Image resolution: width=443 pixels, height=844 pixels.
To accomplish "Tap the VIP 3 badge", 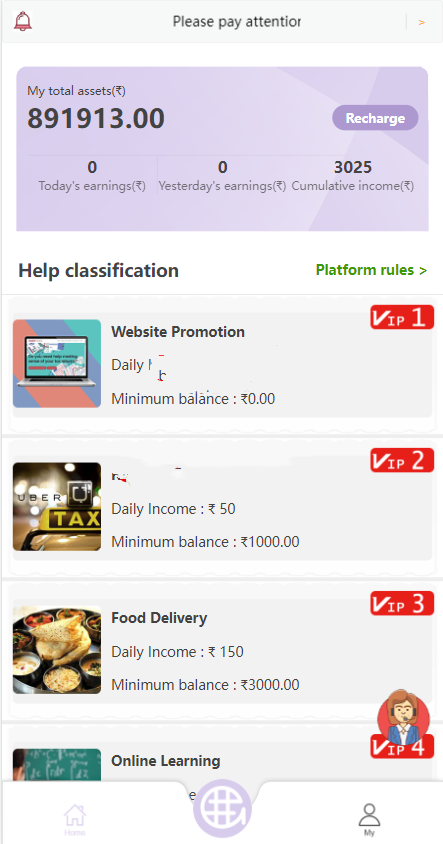I will [x=402, y=603].
